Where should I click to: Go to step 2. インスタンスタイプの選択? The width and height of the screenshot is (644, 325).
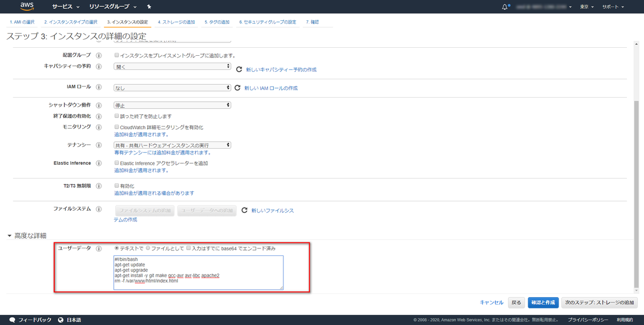click(x=71, y=22)
